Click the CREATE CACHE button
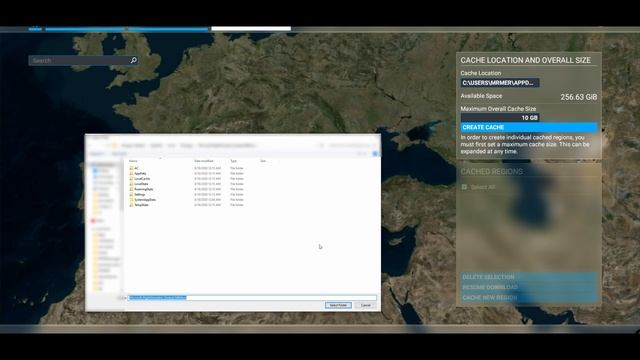The height and width of the screenshot is (360, 640). [529, 127]
